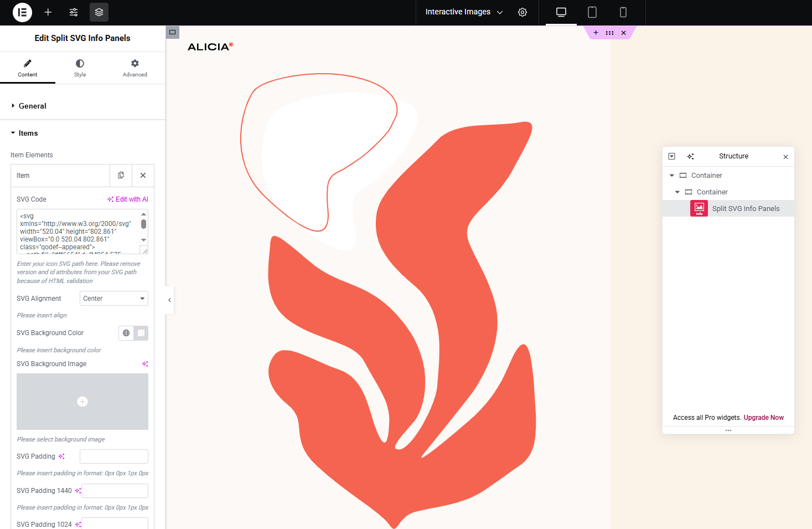Switch to desktop preview mode
This screenshot has width=812, height=529.
pos(561,12)
